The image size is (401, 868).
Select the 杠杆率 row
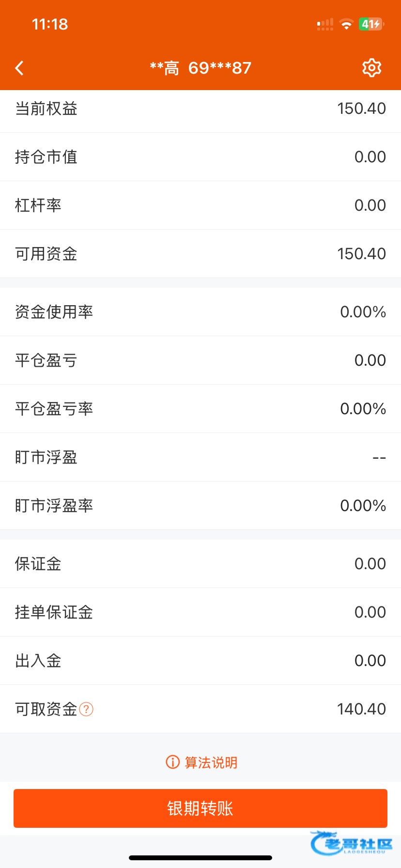tap(200, 205)
